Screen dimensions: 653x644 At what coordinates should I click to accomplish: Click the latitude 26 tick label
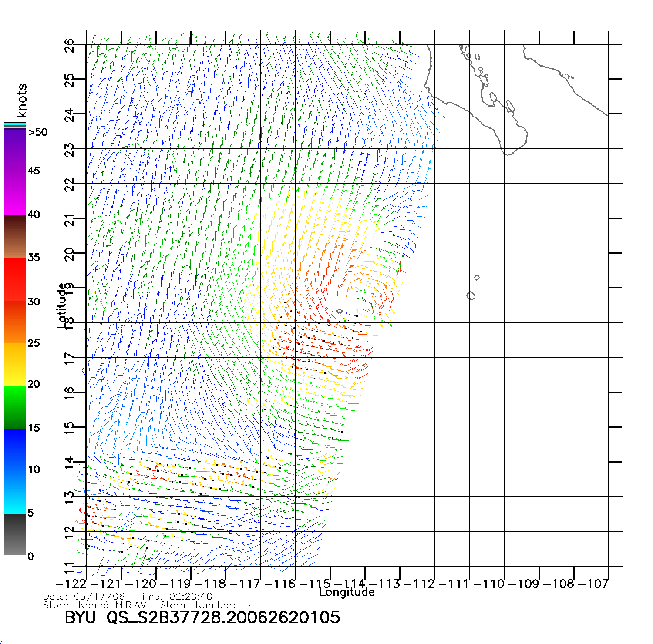(70, 45)
